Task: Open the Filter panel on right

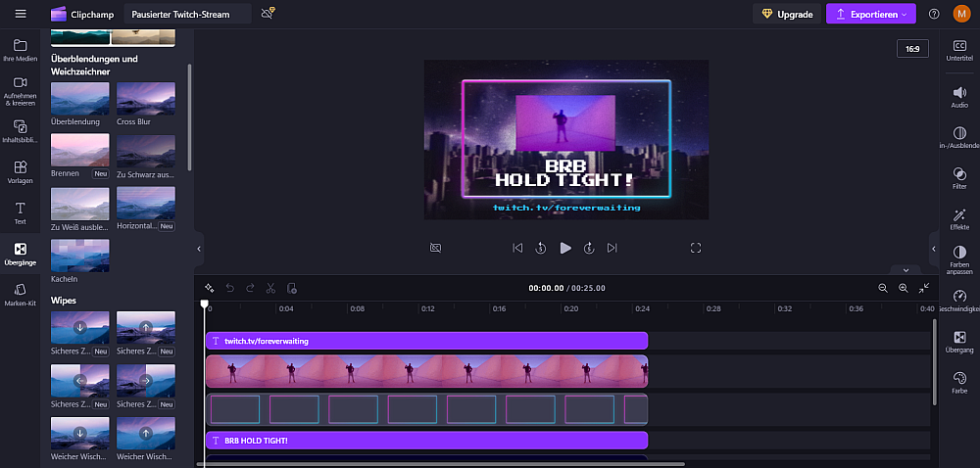Action: point(959,177)
